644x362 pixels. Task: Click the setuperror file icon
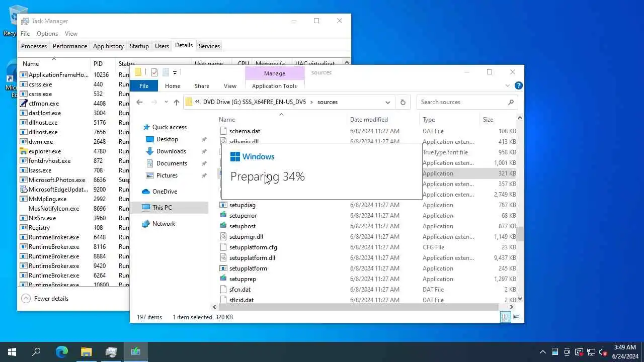coord(224,216)
